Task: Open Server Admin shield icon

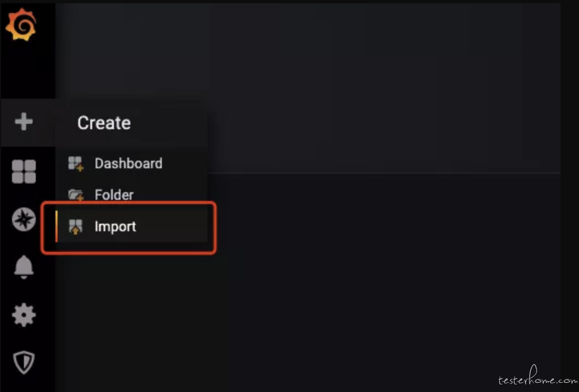Action: 24,363
